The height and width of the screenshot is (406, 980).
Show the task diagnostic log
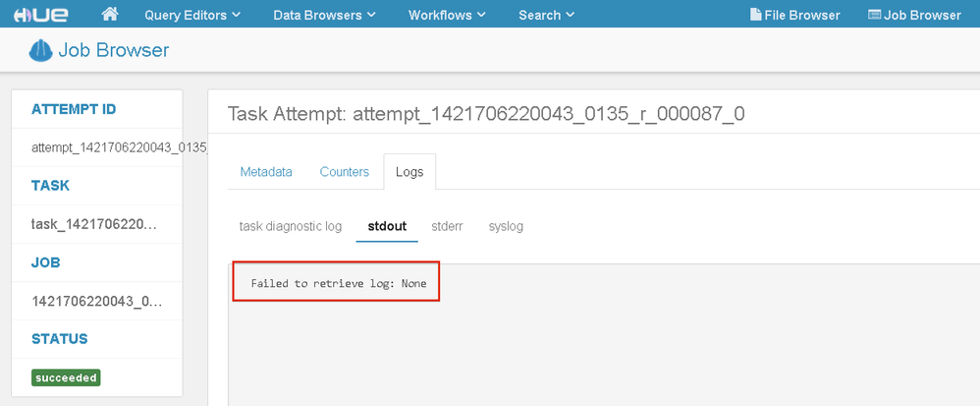[x=291, y=226]
